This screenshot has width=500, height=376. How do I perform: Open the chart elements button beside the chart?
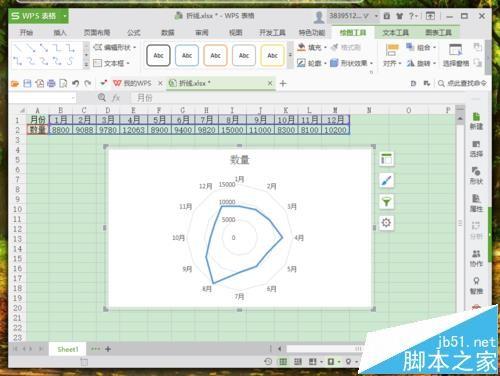pyautogui.click(x=386, y=159)
